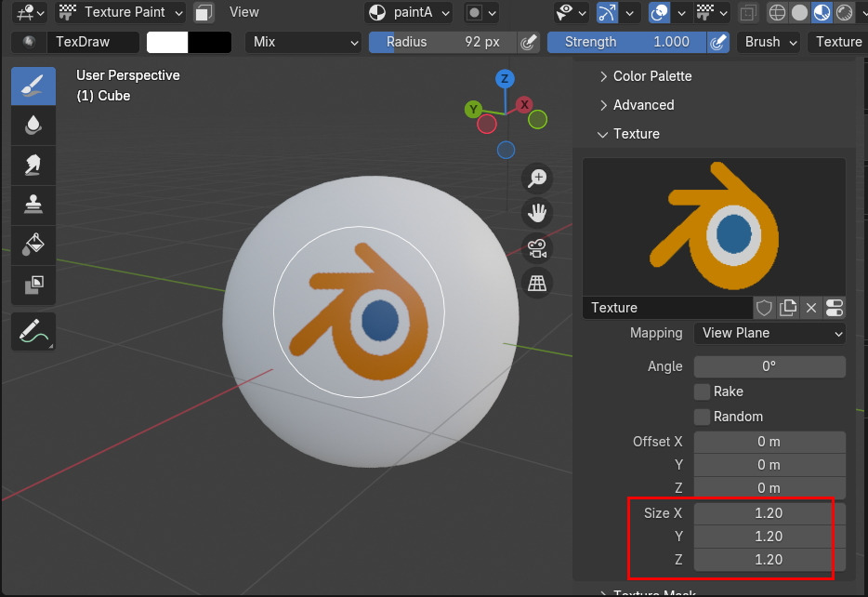Open object visibility filter dropdown

pyautogui.click(x=571, y=12)
